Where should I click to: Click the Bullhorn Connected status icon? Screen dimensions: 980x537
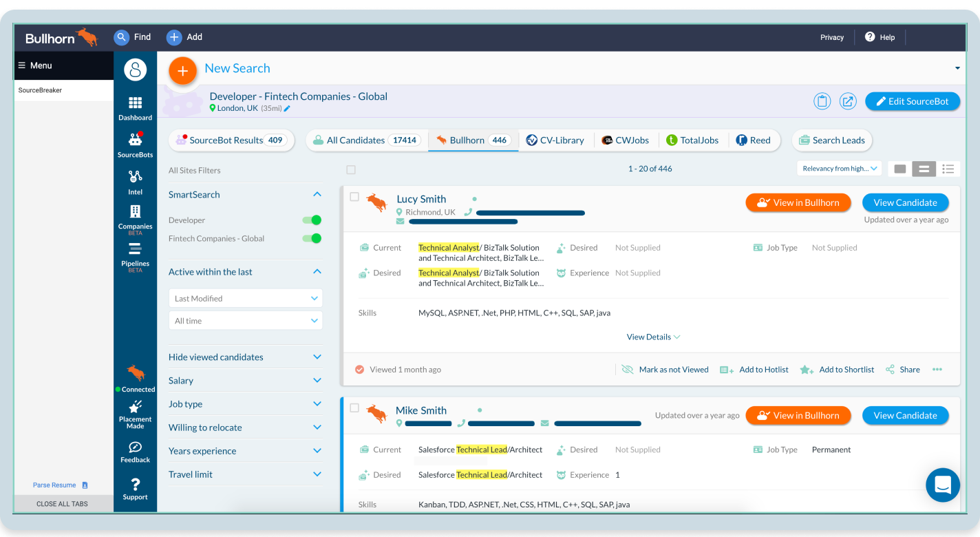click(136, 378)
